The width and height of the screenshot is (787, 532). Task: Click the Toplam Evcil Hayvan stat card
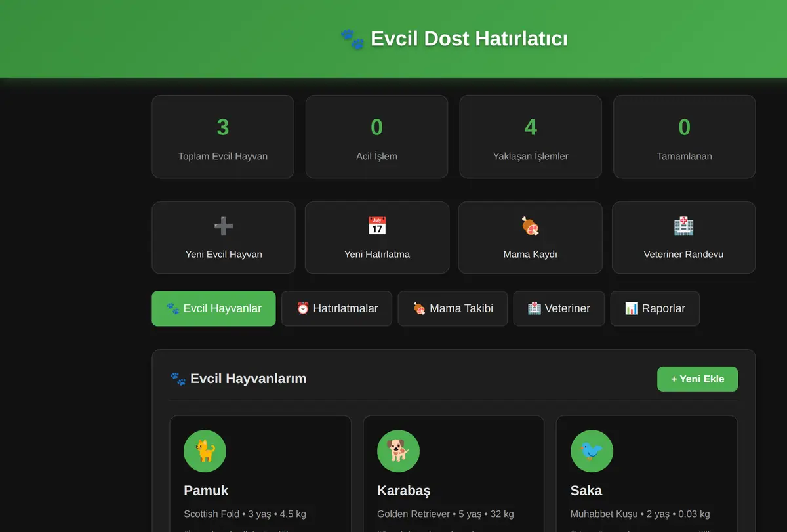click(x=223, y=137)
